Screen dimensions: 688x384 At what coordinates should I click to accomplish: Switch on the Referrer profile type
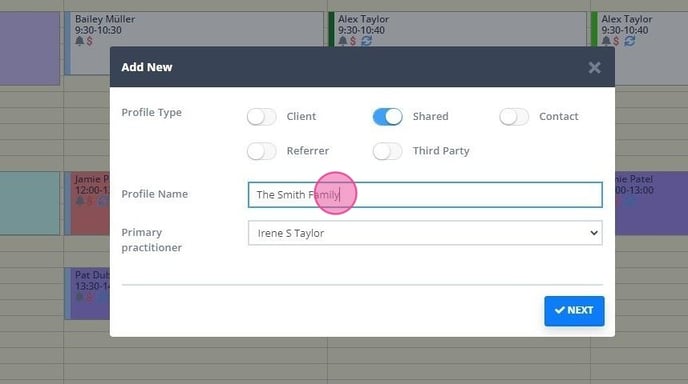click(262, 151)
